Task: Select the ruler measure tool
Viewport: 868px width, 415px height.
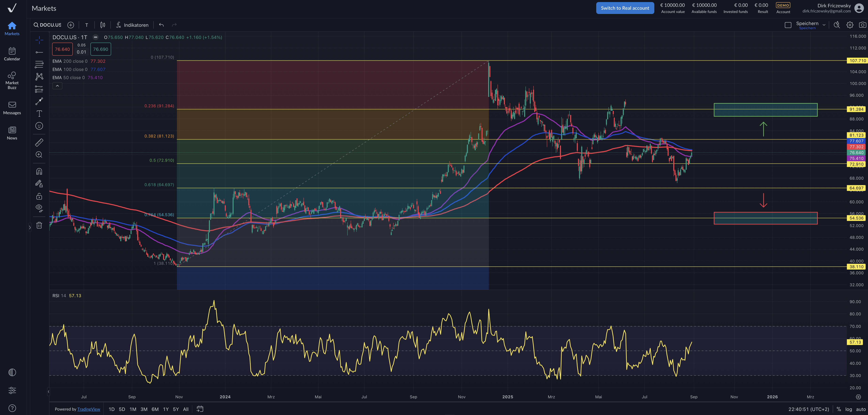Action: click(x=39, y=142)
